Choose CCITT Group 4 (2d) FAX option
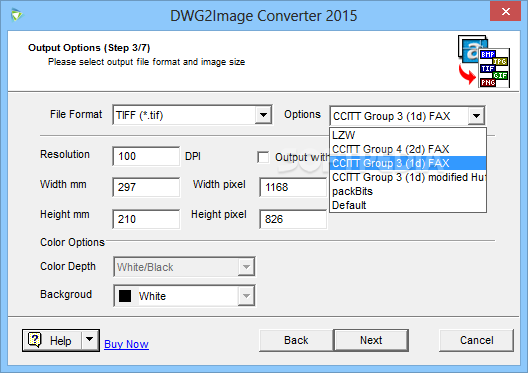 [408, 149]
